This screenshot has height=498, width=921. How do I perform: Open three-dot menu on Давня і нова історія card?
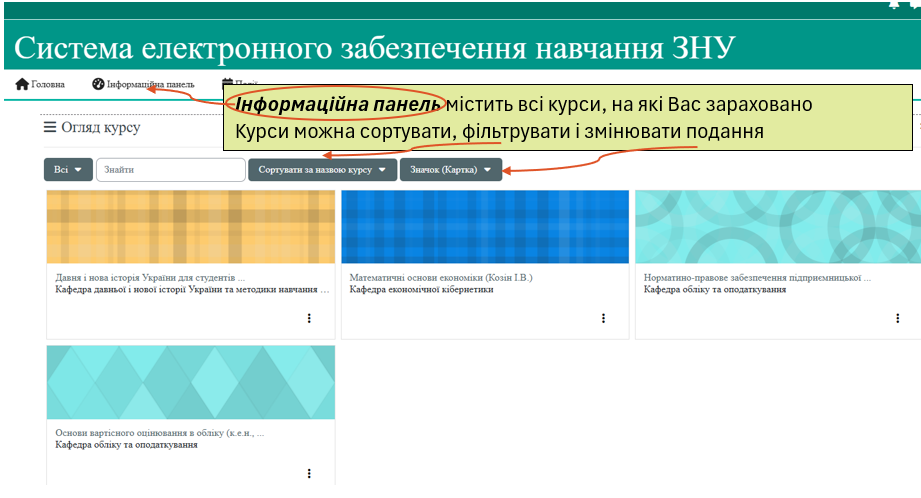coord(309,318)
